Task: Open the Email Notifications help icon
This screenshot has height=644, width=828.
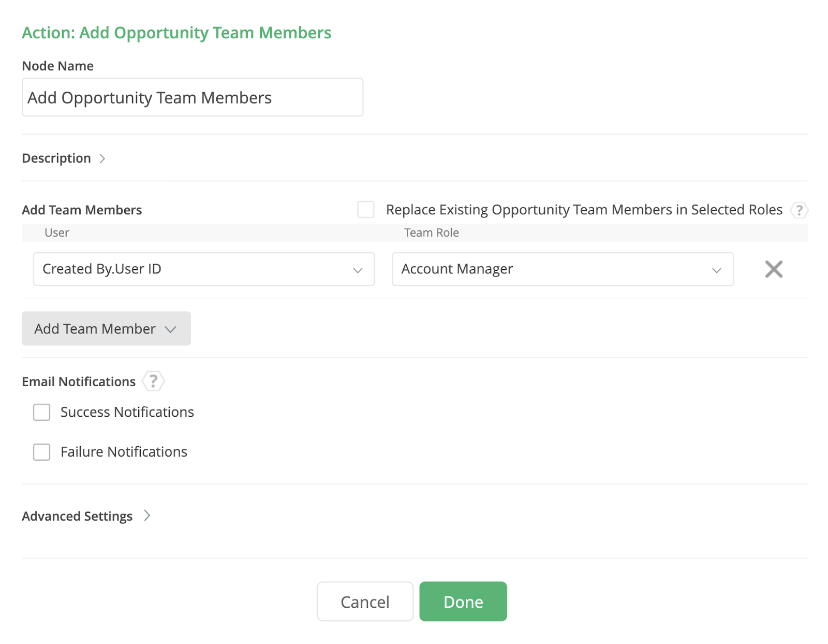Action: [x=153, y=382]
